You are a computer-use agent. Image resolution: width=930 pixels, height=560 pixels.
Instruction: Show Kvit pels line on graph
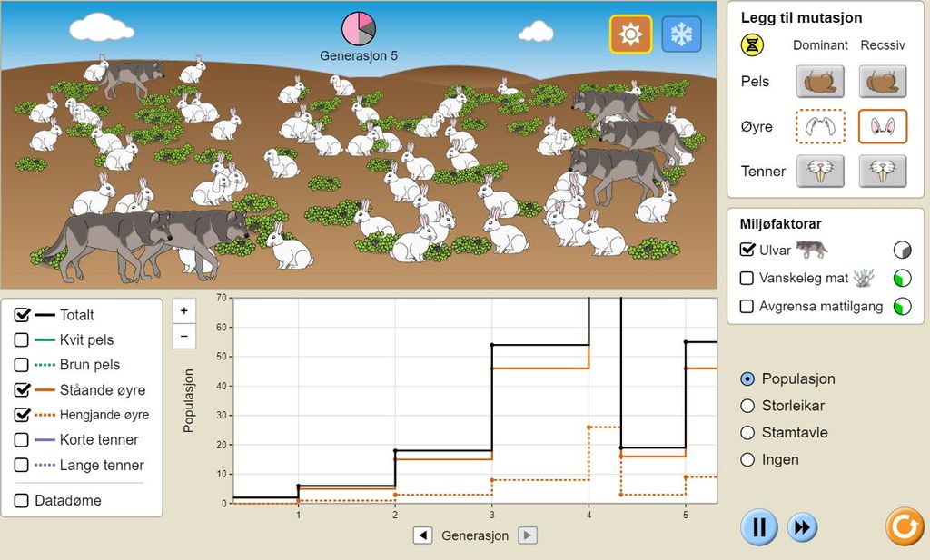coord(22,340)
